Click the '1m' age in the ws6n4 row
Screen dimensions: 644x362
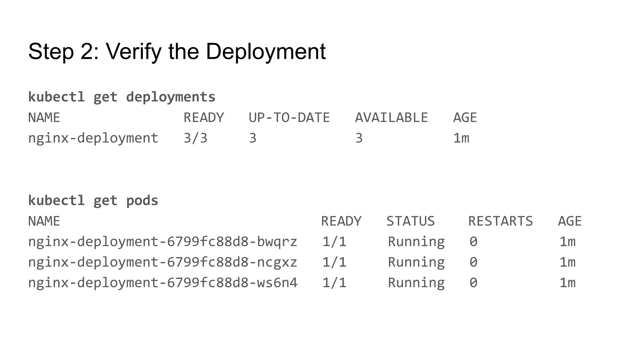[568, 283]
